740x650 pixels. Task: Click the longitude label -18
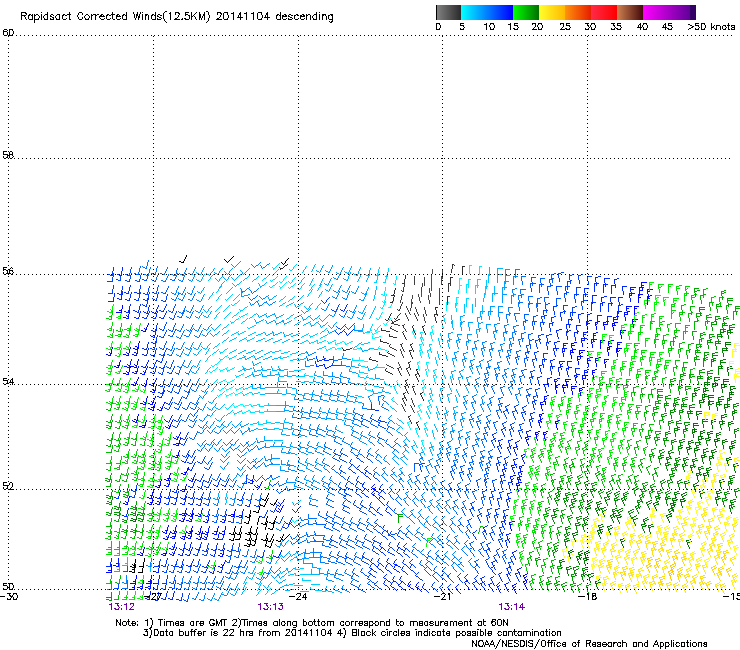pos(588,597)
